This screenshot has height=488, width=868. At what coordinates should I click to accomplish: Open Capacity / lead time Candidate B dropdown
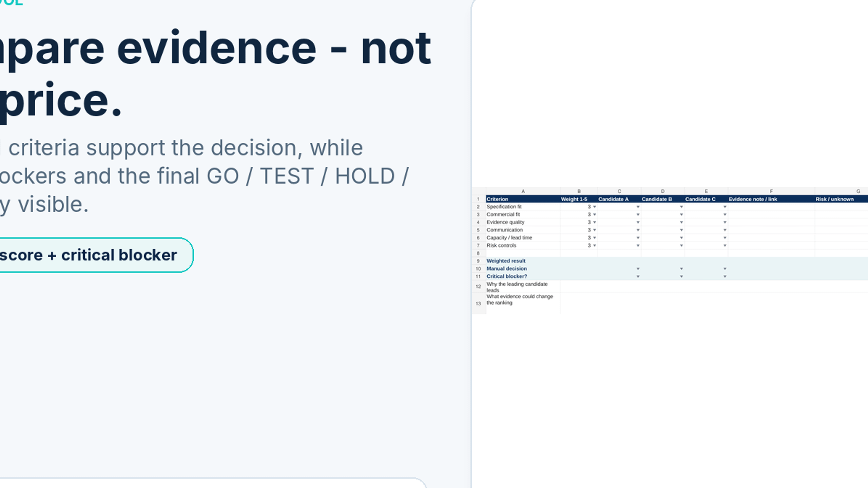click(x=681, y=238)
